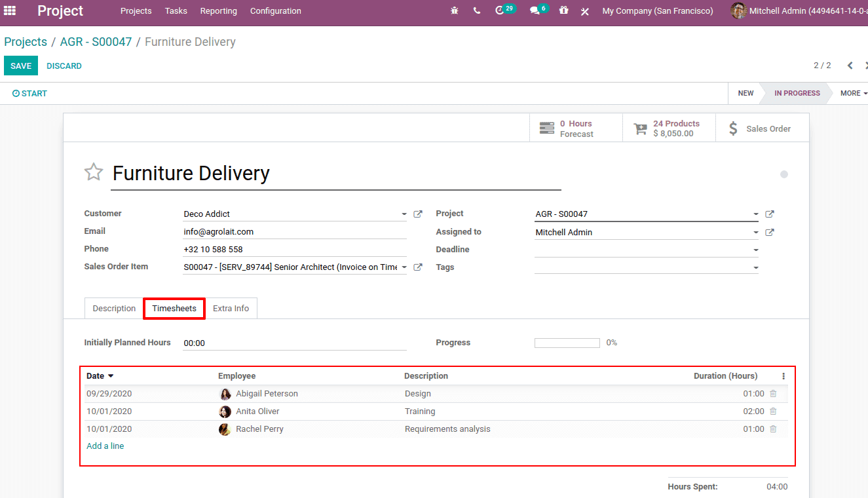Click the 24 Products cart icon
The width and height of the screenshot is (868, 498).
pyautogui.click(x=640, y=128)
